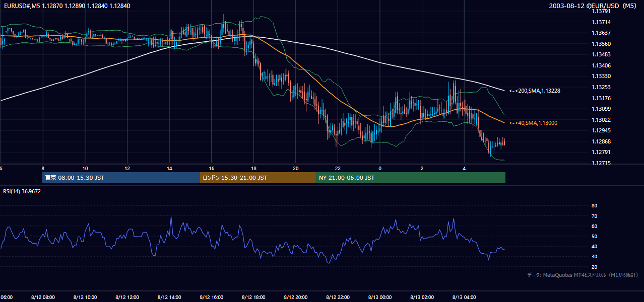Click hour label 16 under the price chart
The width and height of the screenshot is (644, 302).
pos(212,168)
